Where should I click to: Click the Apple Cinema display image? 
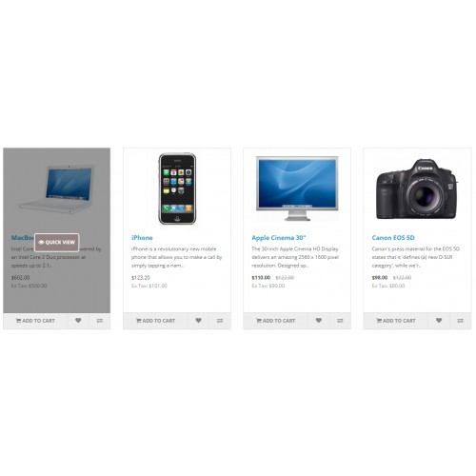[x=297, y=188]
